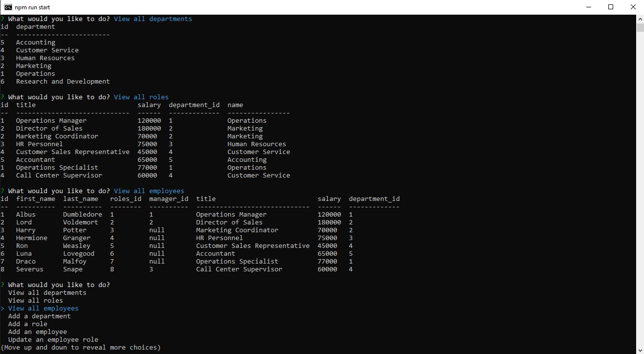Choose highlighted 'View all employees' option

click(43, 309)
